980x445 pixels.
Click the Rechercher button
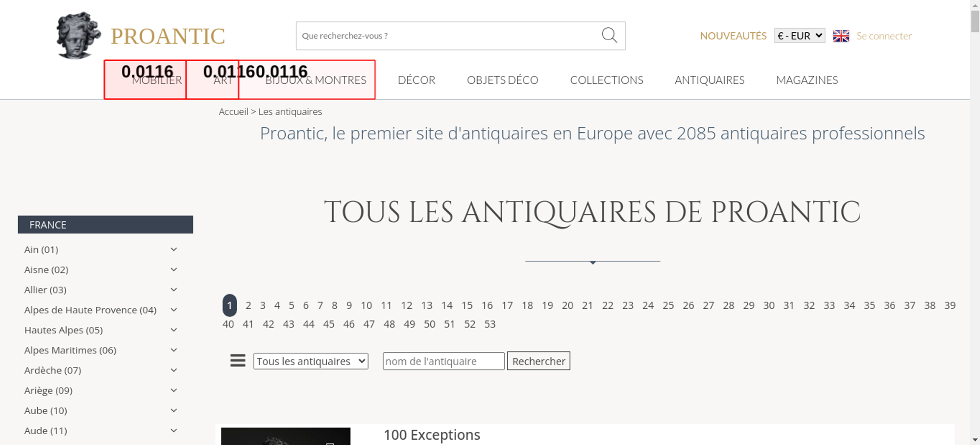click(x=538, y=361)
